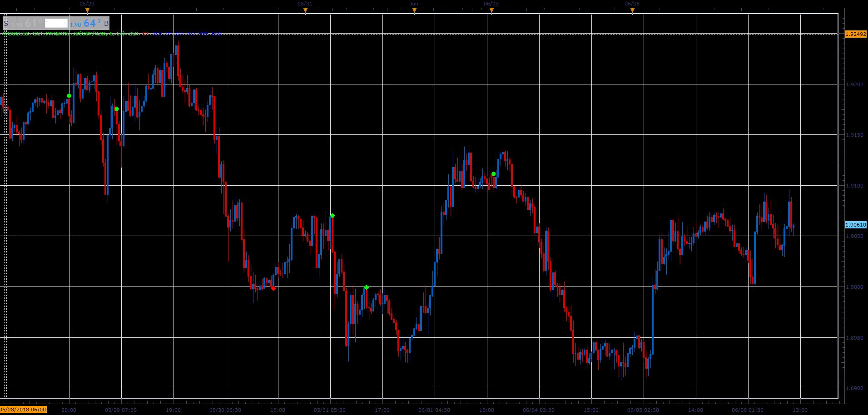This screenshot has width=868, height=415.
Task: Select the orange 1.92492 price label
Action: point(855,34)
